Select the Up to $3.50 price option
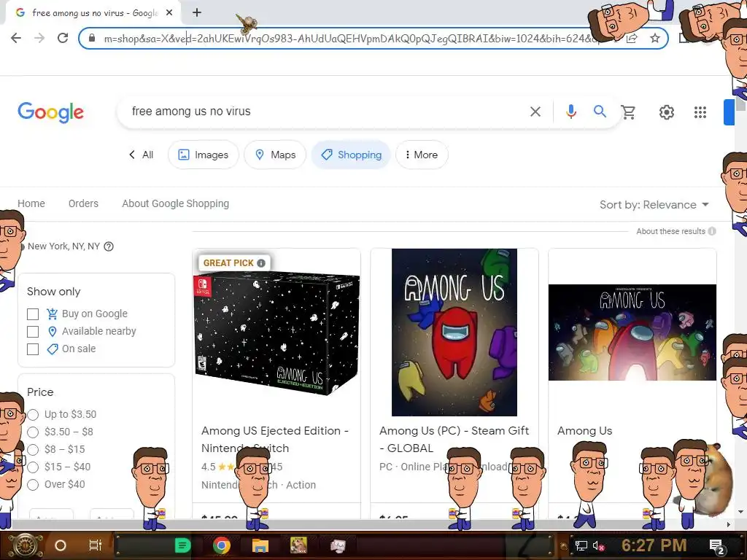The height and width of the screenshot is (560, 747). (33, 415)
